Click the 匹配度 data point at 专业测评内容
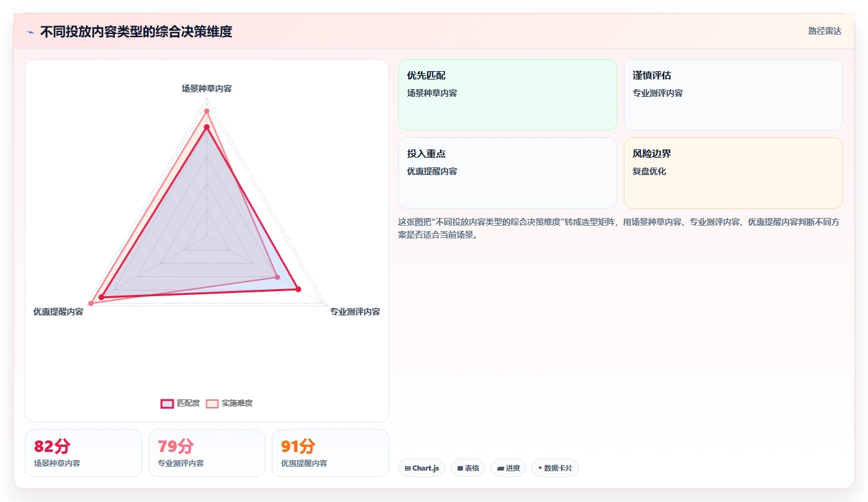This screenshot has height=502, width=868. [x=298, y=290]
